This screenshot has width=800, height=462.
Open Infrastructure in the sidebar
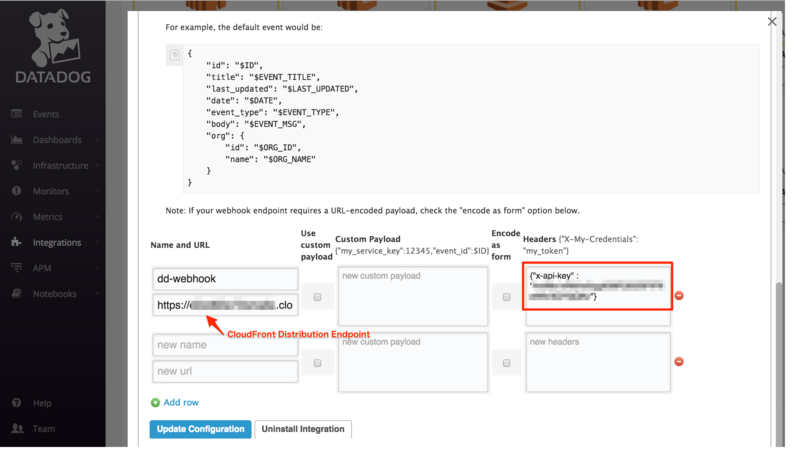61,166
